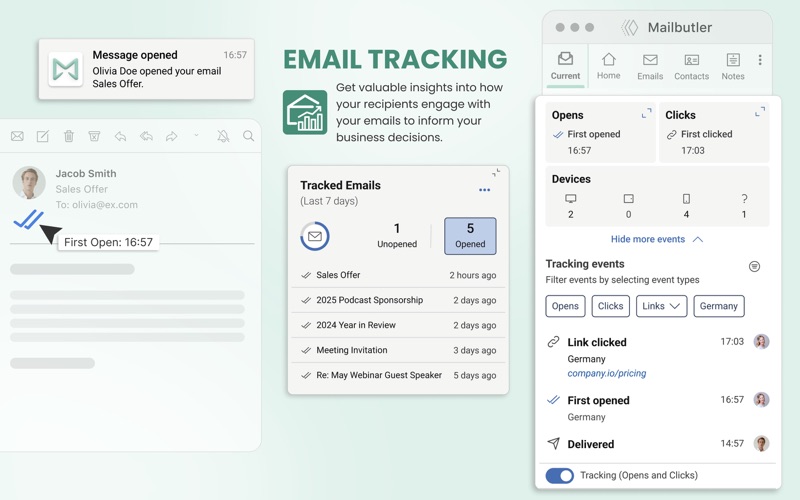
Task: Switch to the Home tab
Action: (x=609, y=66)
